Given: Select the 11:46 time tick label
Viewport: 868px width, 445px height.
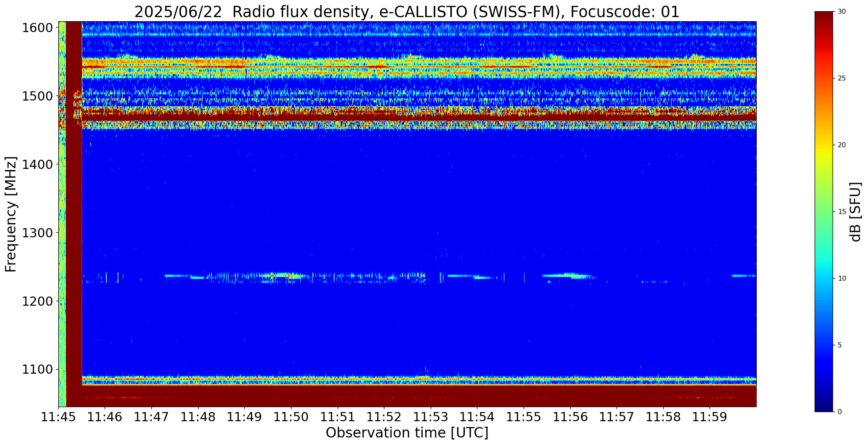Looking at the screenshot, I should (105, 417).
